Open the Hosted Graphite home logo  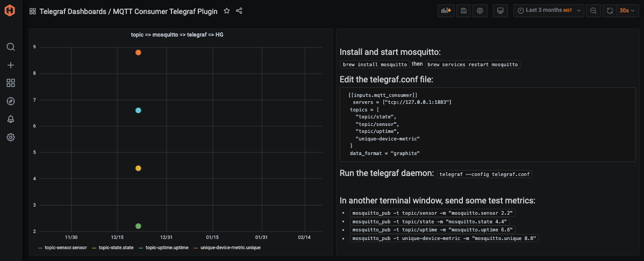11,11
